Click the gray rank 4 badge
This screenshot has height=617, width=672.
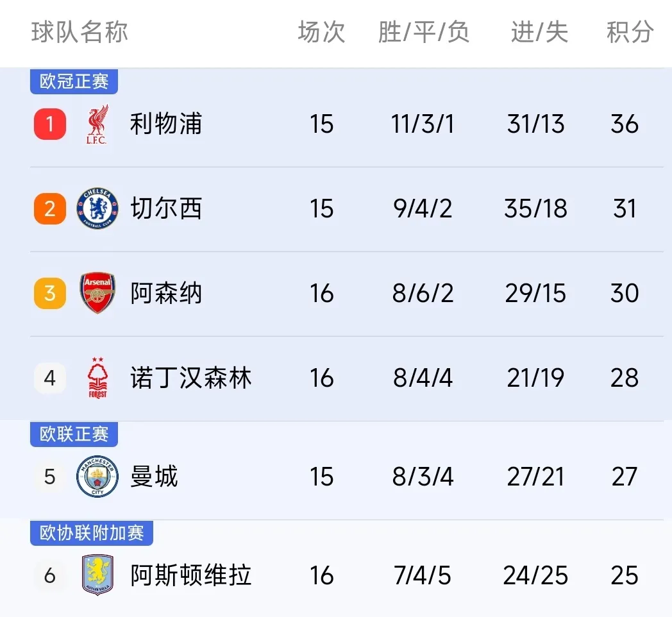tap(50, 378)
